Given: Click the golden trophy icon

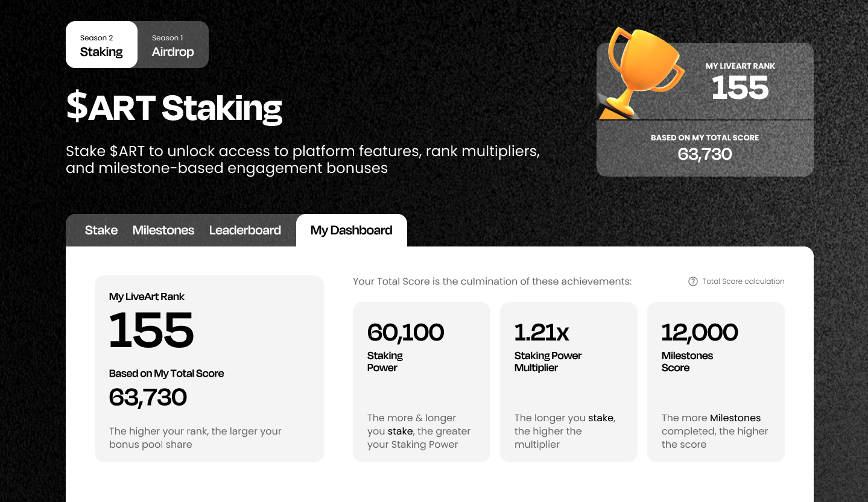Looking at the screenshot, I should (x=642, y=72).
